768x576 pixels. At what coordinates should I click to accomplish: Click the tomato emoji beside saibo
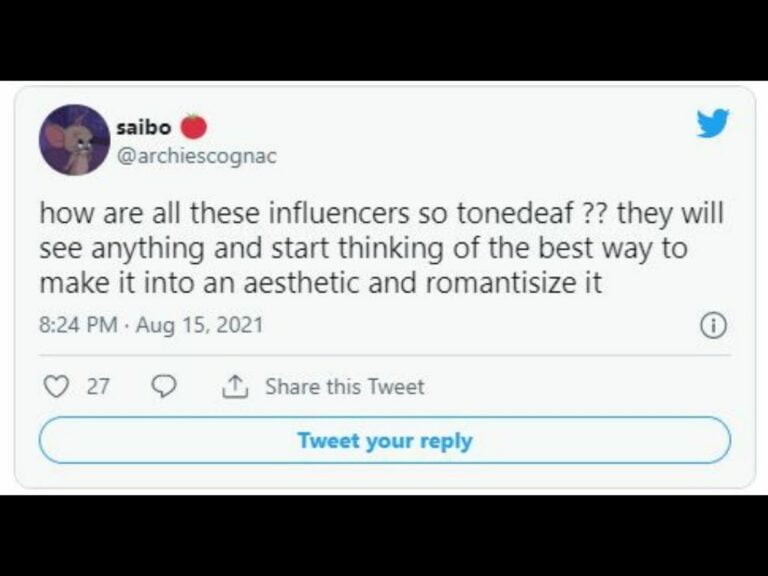194,127
